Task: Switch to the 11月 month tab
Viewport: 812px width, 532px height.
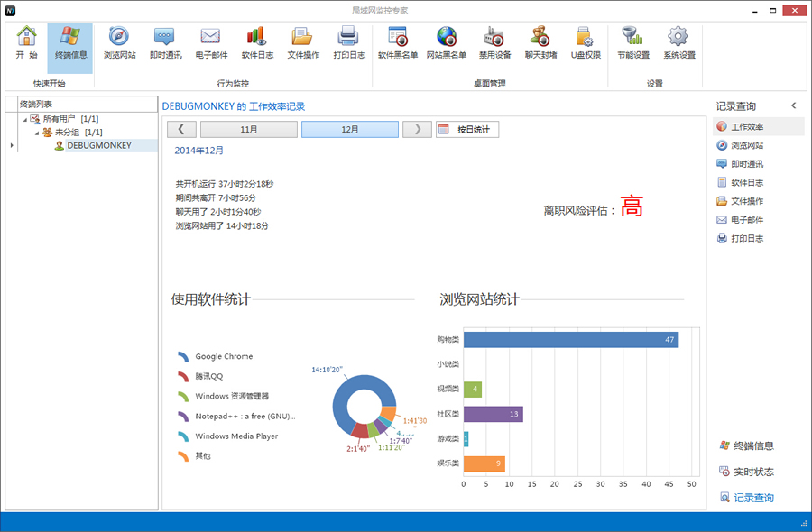Action: (248, 130)
